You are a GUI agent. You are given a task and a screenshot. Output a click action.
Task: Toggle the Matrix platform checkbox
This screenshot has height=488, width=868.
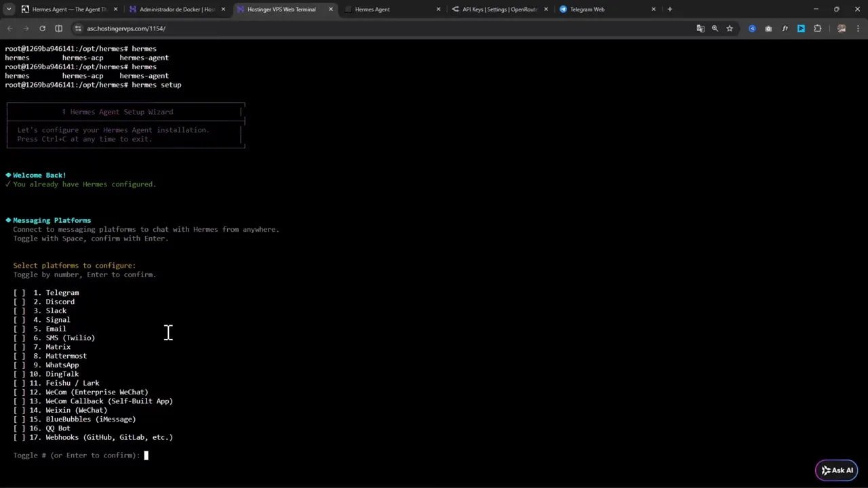click(19, 347)
